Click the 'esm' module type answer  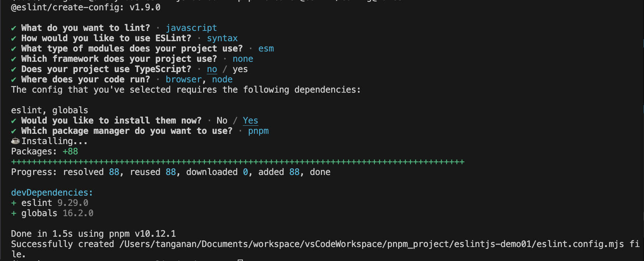tap(266, 49)
